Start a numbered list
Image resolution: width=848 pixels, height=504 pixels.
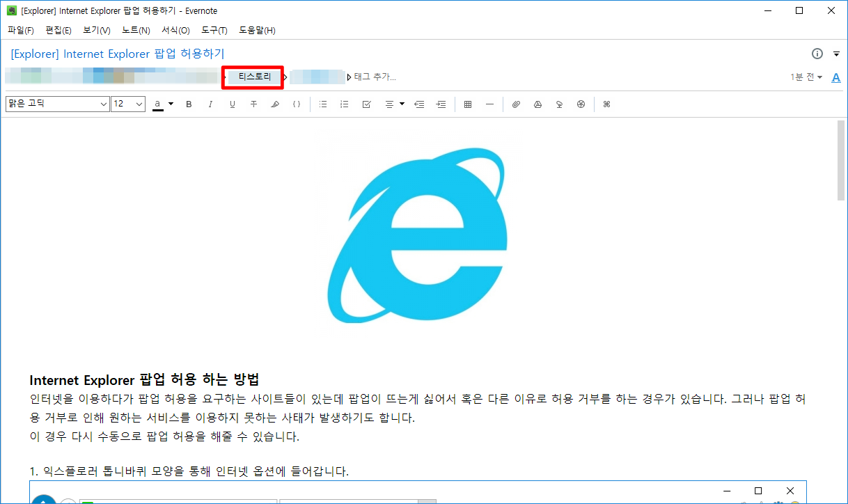click(x=344, y=104)
